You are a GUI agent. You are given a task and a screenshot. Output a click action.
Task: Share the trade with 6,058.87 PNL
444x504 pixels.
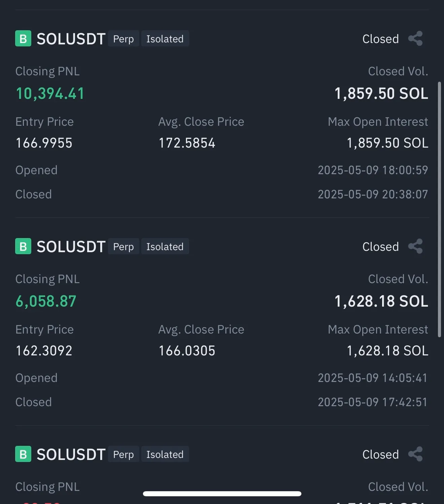tap(415, 246)
